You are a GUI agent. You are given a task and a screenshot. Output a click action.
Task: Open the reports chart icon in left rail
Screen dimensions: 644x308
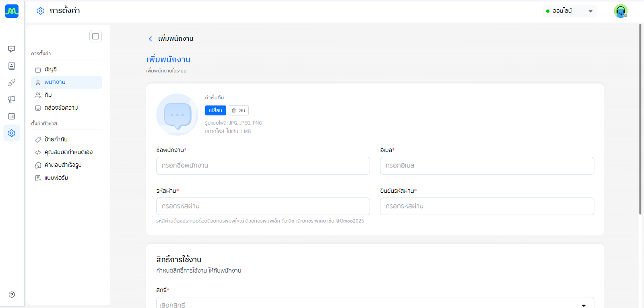click(x=12, y=116)
